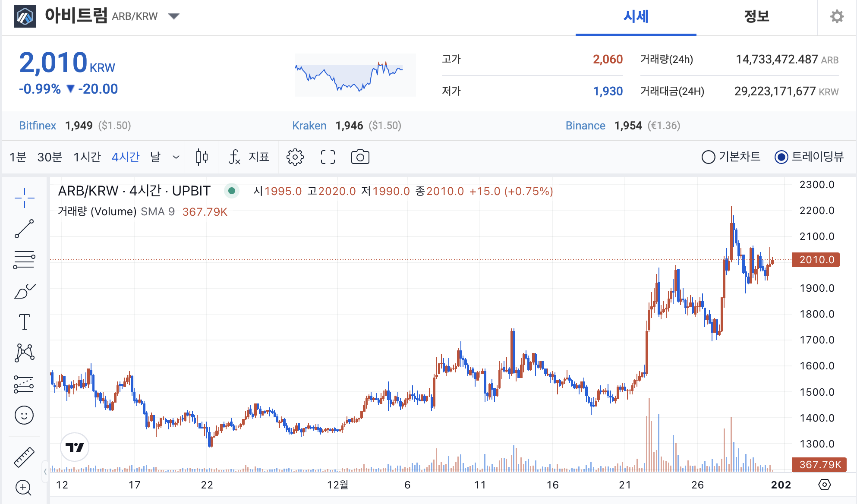Viewport: 857px width, 504px height.
Task: Switch to the 시세 tab
Action: click(636, 16)
